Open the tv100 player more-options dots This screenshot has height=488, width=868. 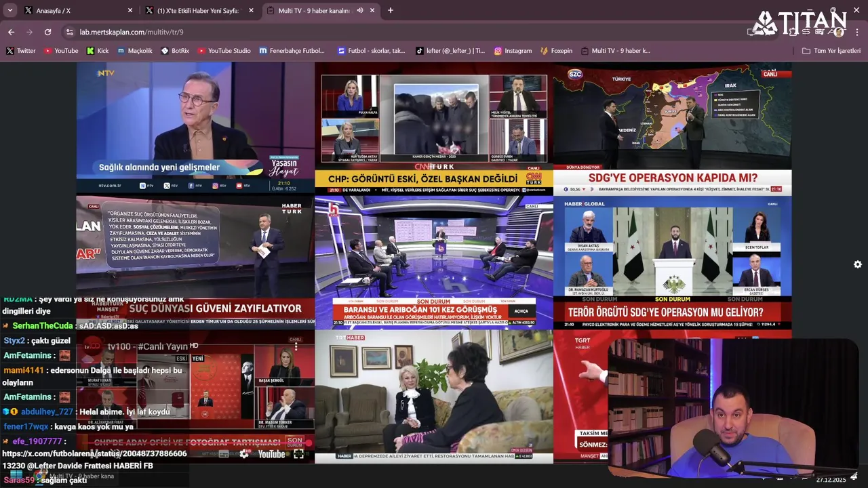[295, 346]
